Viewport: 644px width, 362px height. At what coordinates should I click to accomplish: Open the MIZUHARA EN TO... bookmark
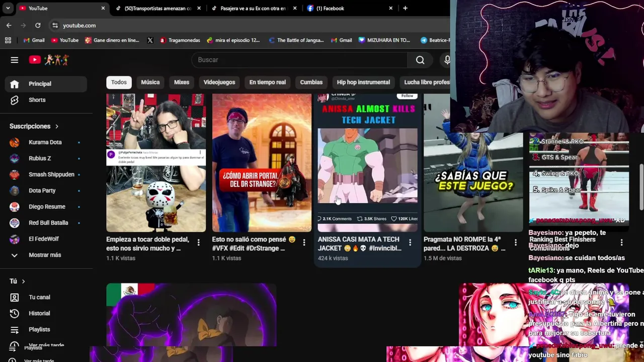[384, 40]
